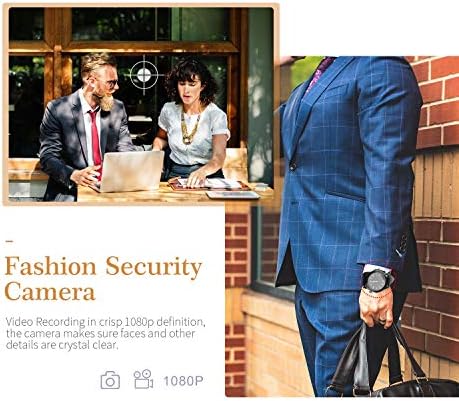Click the word Camera in the heading

point(50,291)
